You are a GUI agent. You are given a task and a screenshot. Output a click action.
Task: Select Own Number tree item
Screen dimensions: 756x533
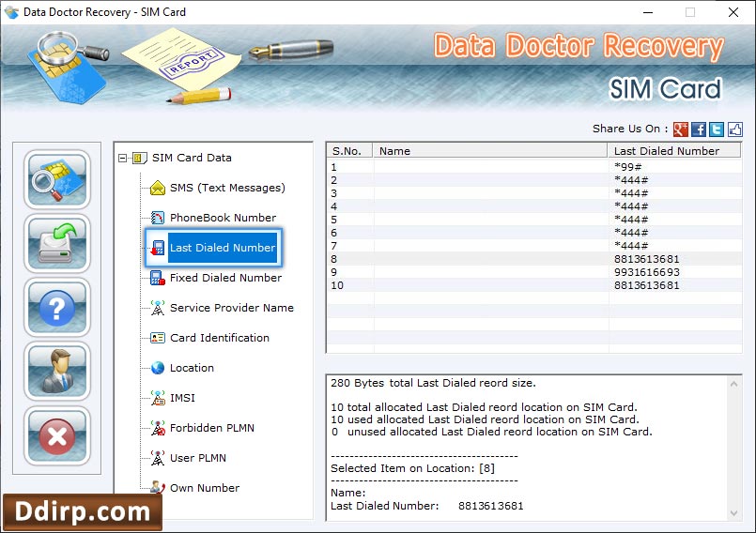coord(205,488)
